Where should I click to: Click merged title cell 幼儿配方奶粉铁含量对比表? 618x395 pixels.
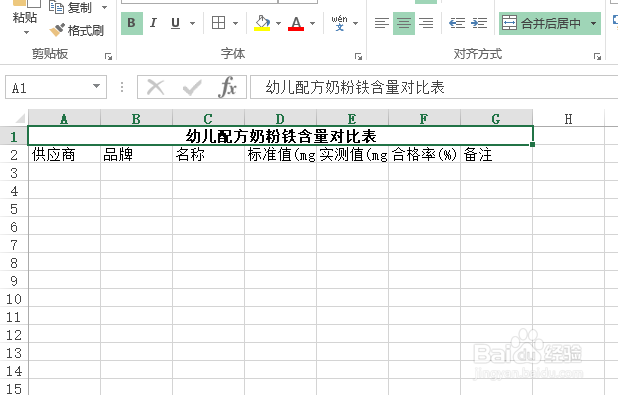280,136
